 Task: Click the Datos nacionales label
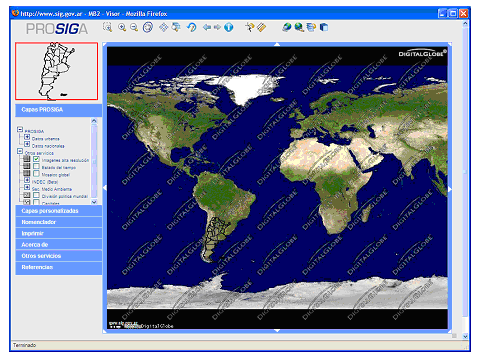(x=48, y=146)
